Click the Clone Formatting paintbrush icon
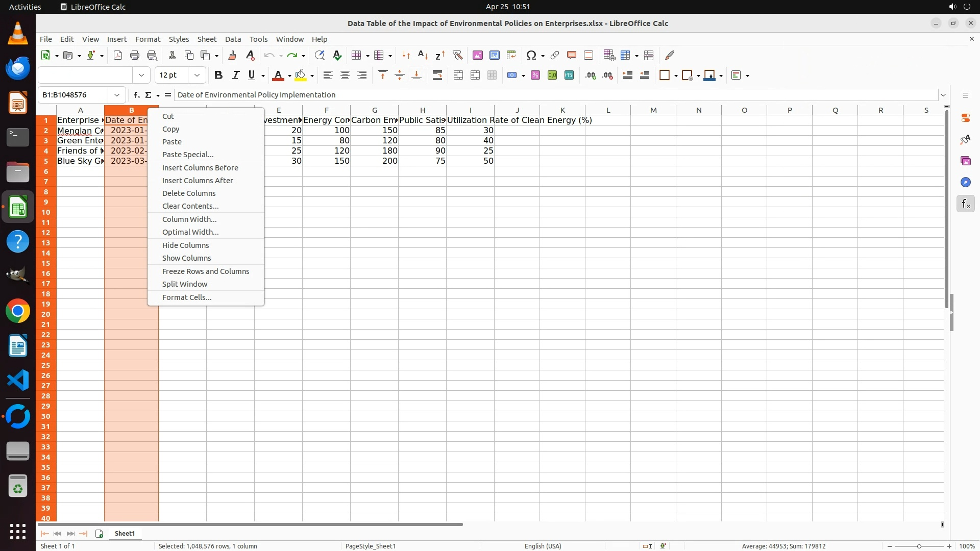The width and height of the screenshot is (980, 551). [232, 55]
